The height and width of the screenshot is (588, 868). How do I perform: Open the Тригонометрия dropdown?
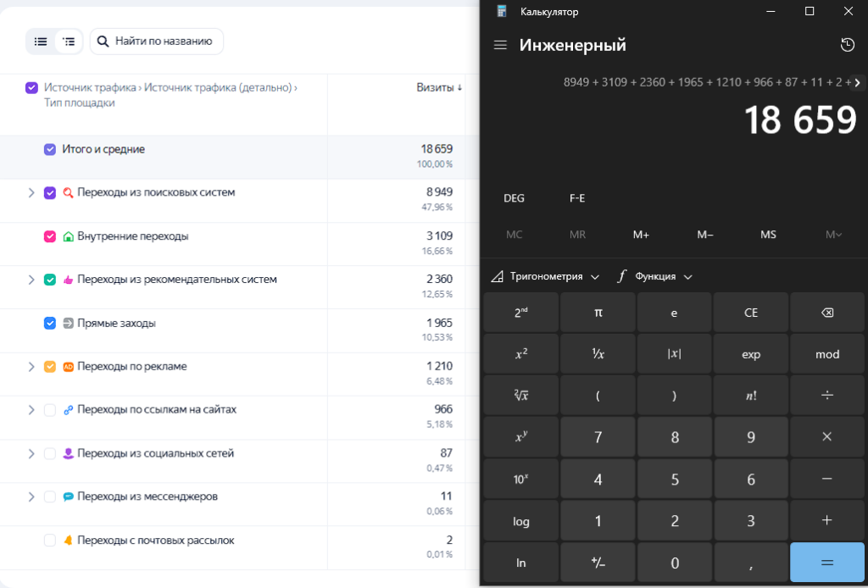(x=545, y=276)
